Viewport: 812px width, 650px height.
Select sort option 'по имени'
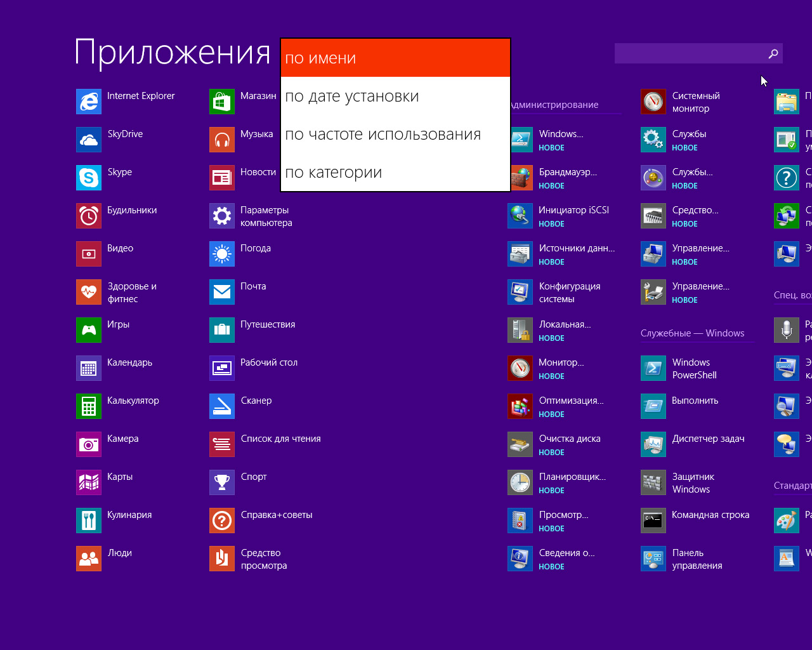[x=395, y=58]
